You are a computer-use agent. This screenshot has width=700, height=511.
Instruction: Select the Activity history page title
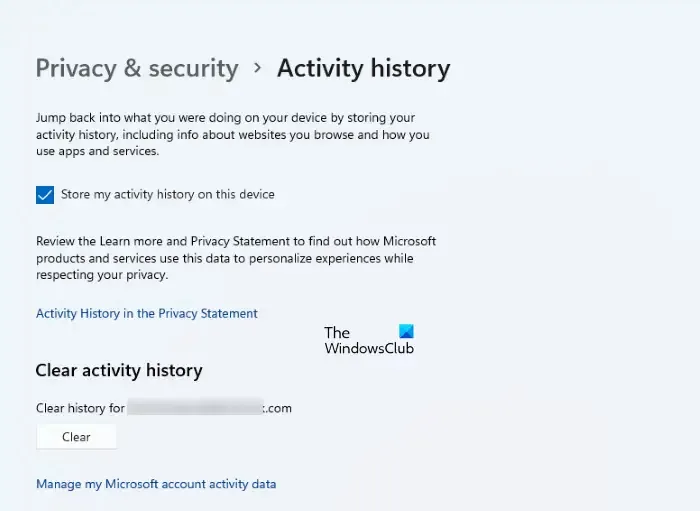363,69
